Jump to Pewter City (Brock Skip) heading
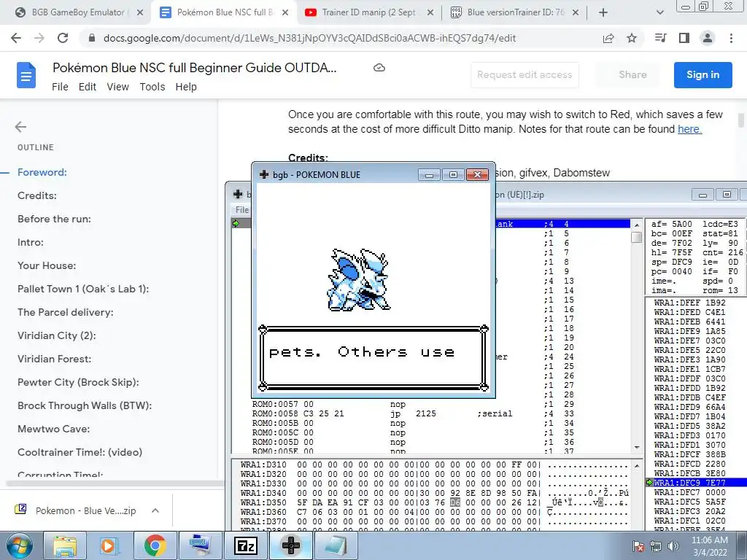Viewport: 747px width, 560px height. [x=78, y=382]
